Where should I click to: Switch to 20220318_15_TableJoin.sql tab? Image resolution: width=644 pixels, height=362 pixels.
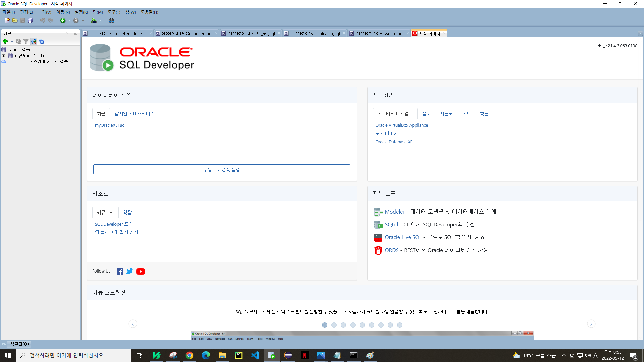click(x=315, y=34)
